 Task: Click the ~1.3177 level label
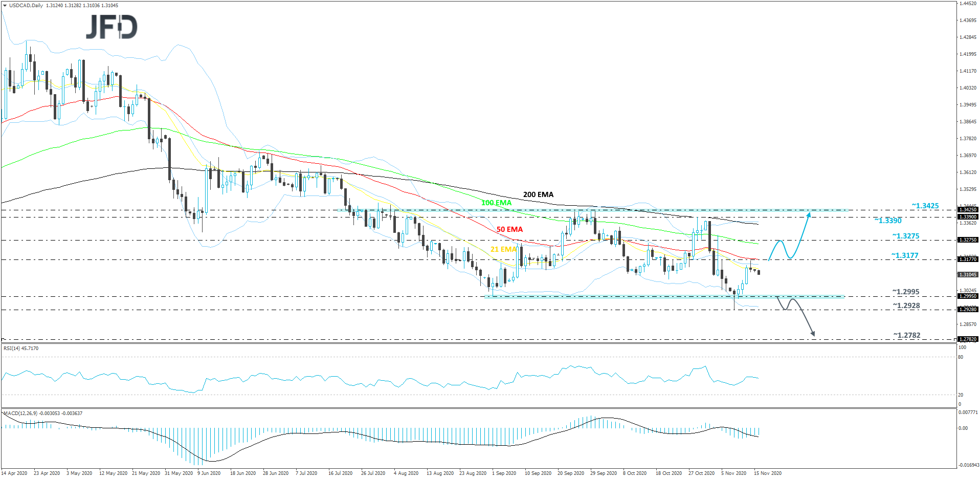coord(905,255)
